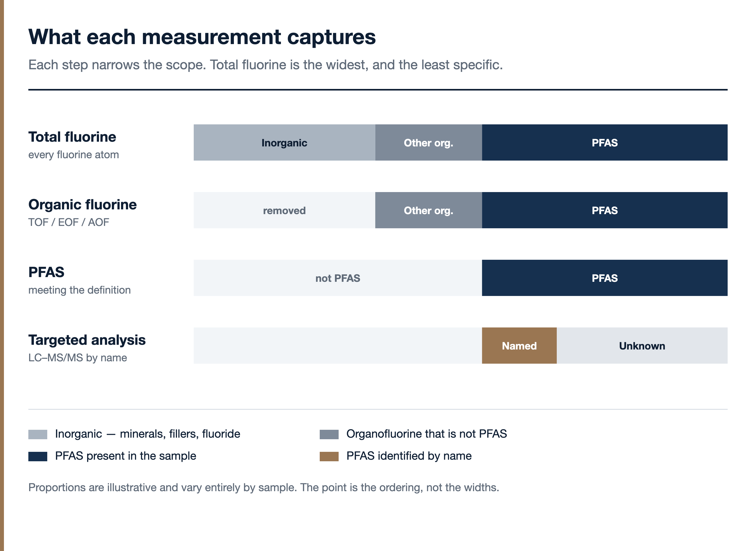Click the brown PFAS identified legend swatch
This screenshot has height=551, width=756.
click(x=329, y=456)
